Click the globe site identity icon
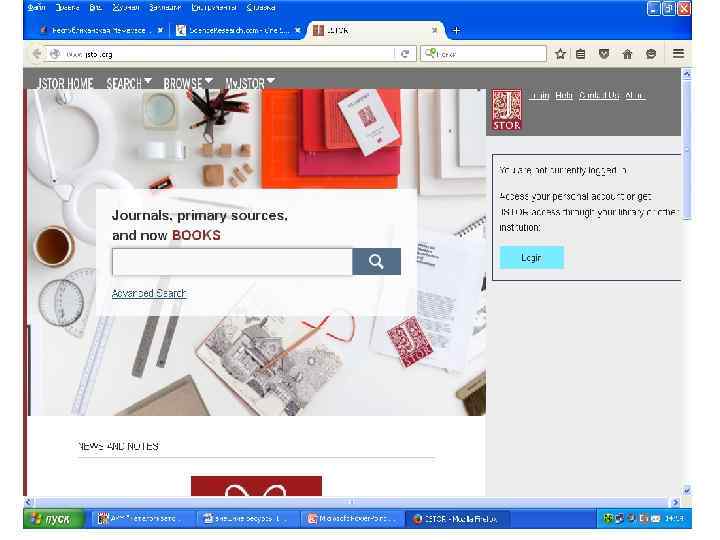Viewport: 720px width, 540px height. pos(55,54)
